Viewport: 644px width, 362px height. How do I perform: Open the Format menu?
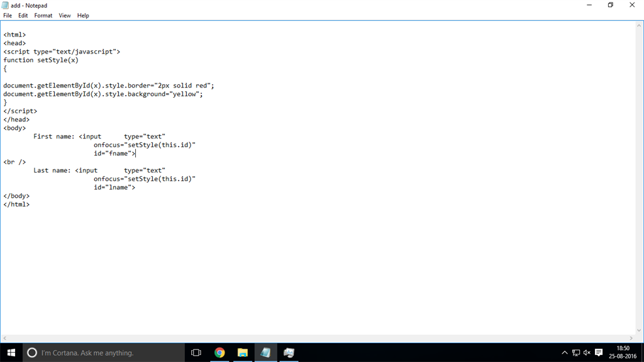[x=43, y=16]
